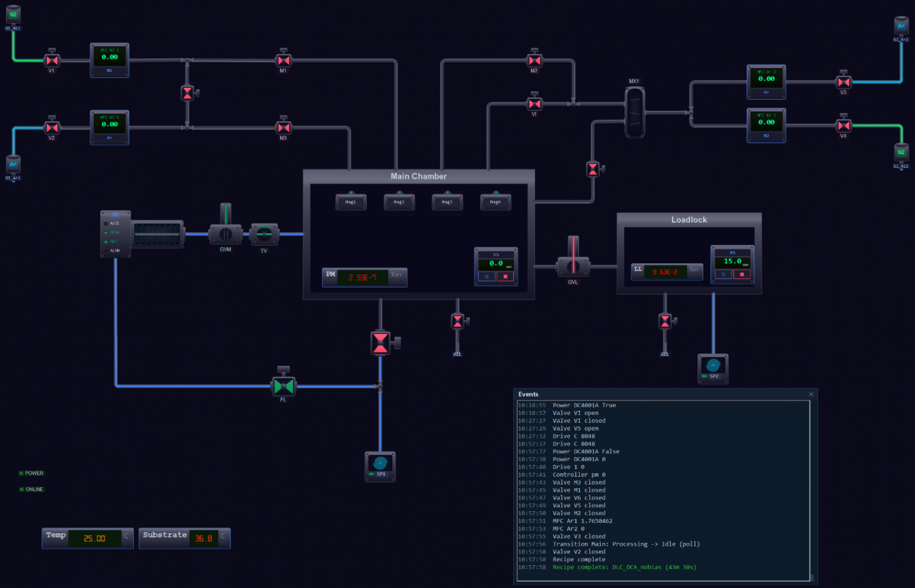Click the HS move button in Loadlock
Screen dimensions: 915x588
pos(723,274)
